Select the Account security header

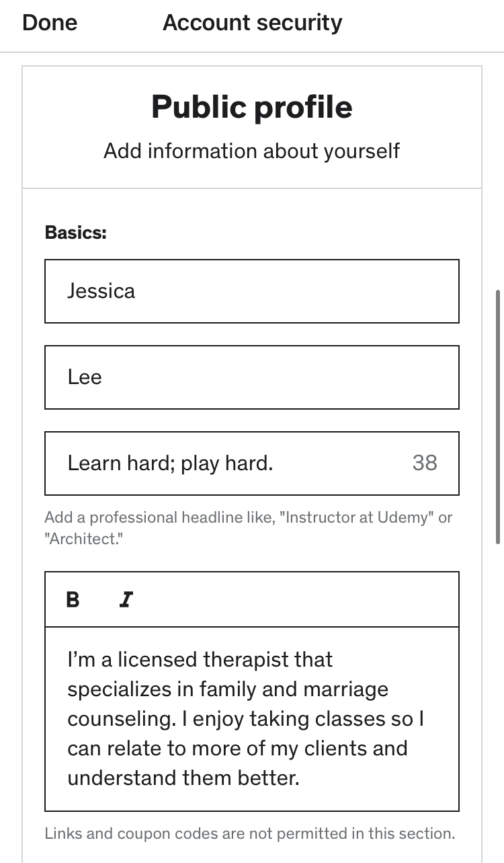[252, 23]
